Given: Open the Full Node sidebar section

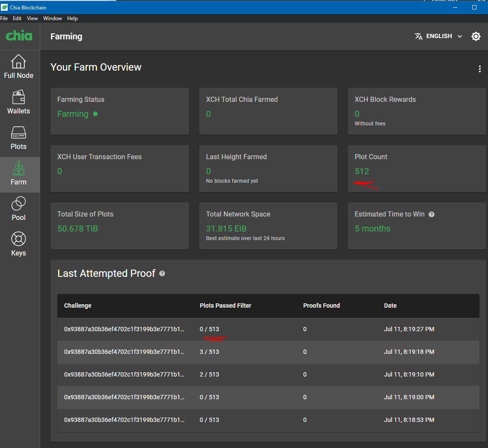Looking at the screenshot, I should click(19, 67).
